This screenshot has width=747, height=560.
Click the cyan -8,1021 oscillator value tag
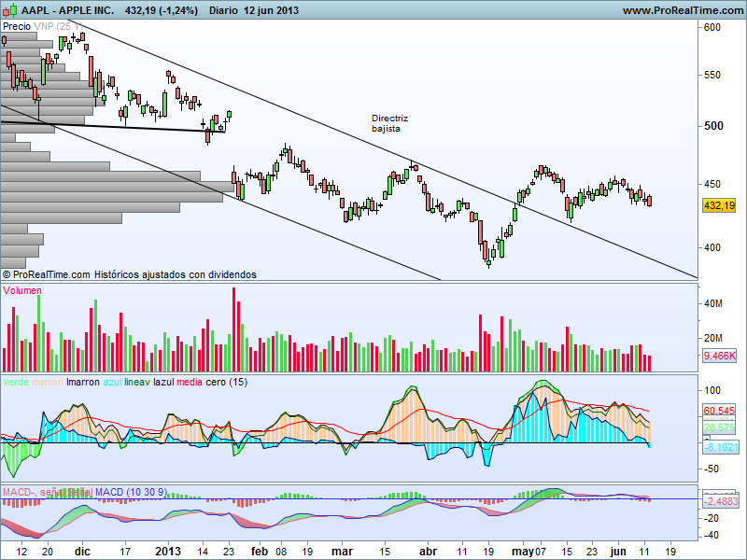721,447
